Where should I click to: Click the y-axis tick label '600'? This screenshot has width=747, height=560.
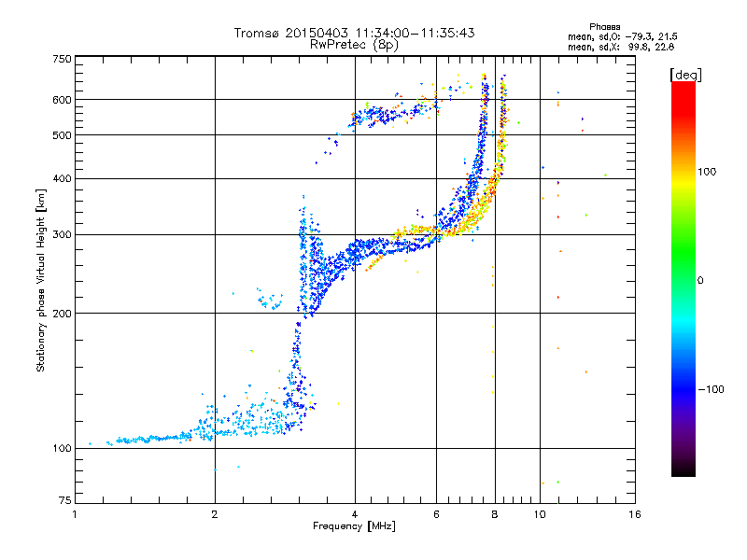click(x=62, y=100)
